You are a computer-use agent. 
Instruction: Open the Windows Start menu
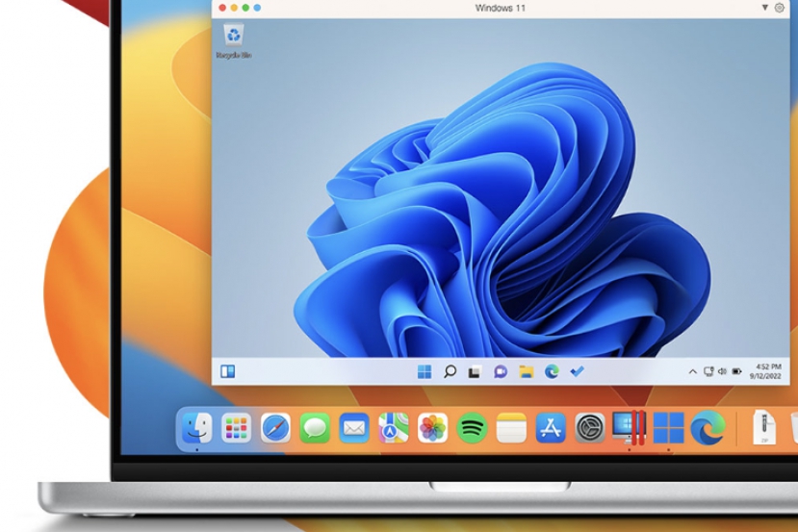click(425, 371)
